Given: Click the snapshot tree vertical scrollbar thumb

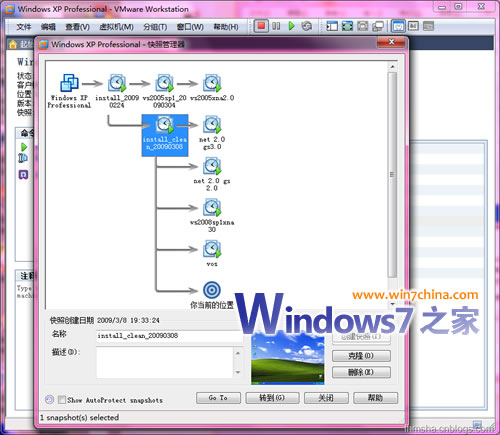Looking at the screenshot, I should pyautogui.click(x=392, y=175).
